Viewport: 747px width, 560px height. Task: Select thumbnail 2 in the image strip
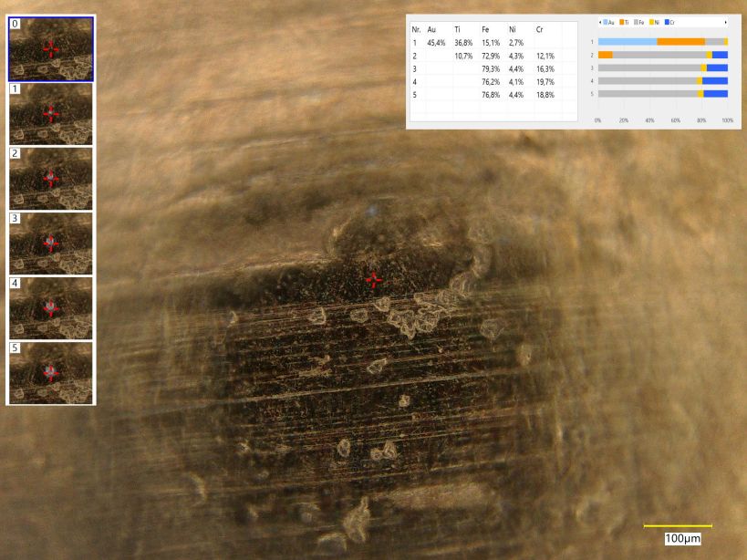tap(50, 179)
